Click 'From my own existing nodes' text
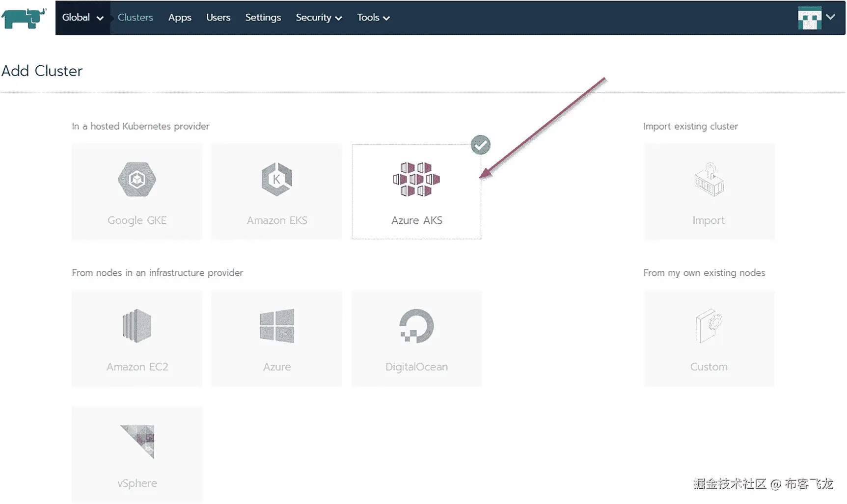This screenshot has width=847, height=504. pyautogui.click(x=704, y=272)
